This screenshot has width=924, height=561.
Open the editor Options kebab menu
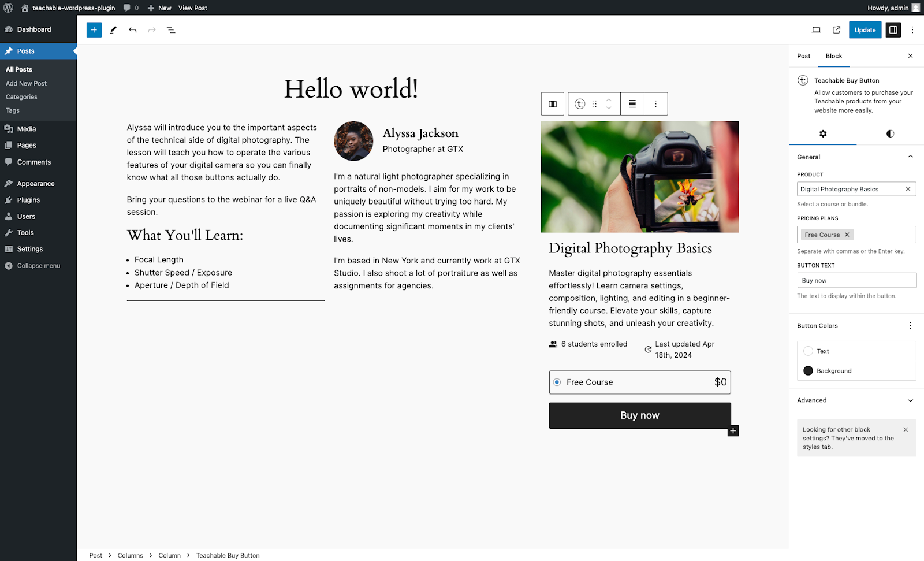[x=912, y=30]
